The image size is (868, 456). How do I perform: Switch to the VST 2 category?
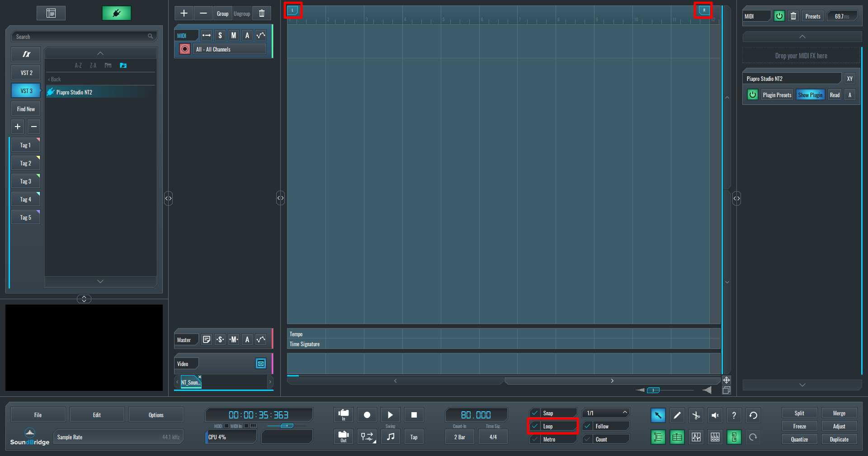pos(26,73)
